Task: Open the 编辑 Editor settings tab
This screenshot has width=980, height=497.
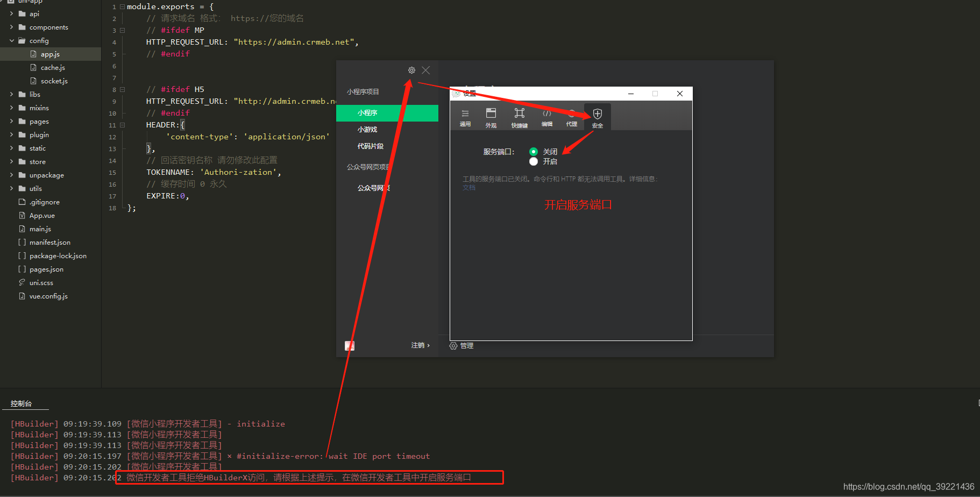Action: pos(547,118)
